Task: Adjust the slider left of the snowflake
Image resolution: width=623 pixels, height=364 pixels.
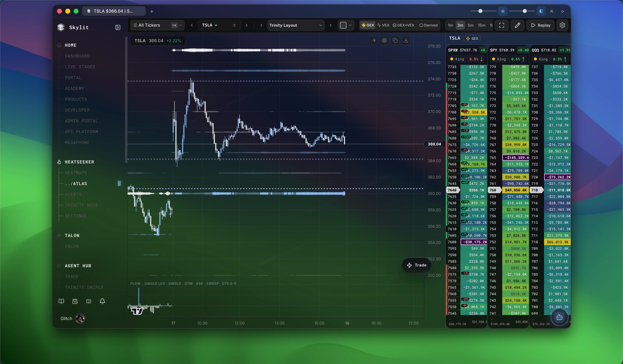Action: 484,11
